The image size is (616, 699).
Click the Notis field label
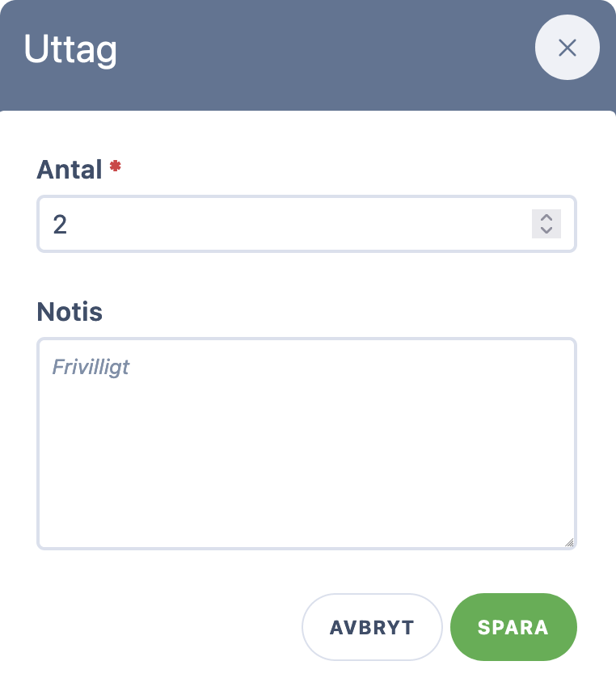(x=70, y=312)
